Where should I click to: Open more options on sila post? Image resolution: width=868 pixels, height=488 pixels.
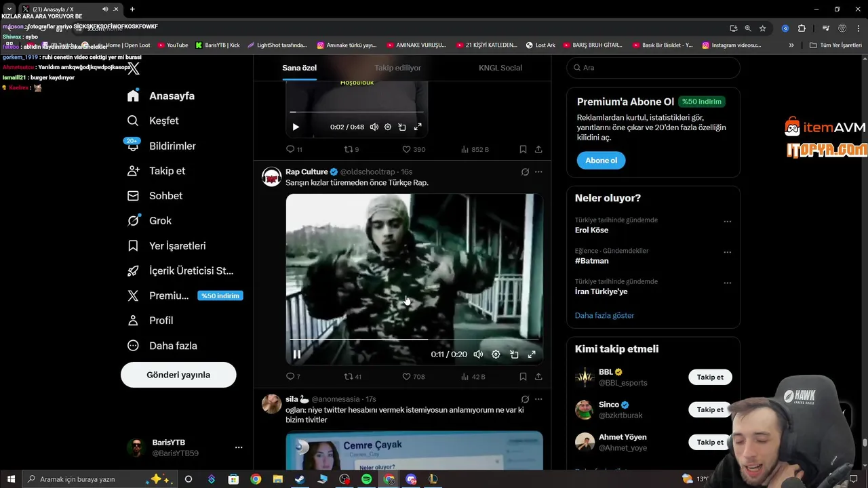coord(538,399)
